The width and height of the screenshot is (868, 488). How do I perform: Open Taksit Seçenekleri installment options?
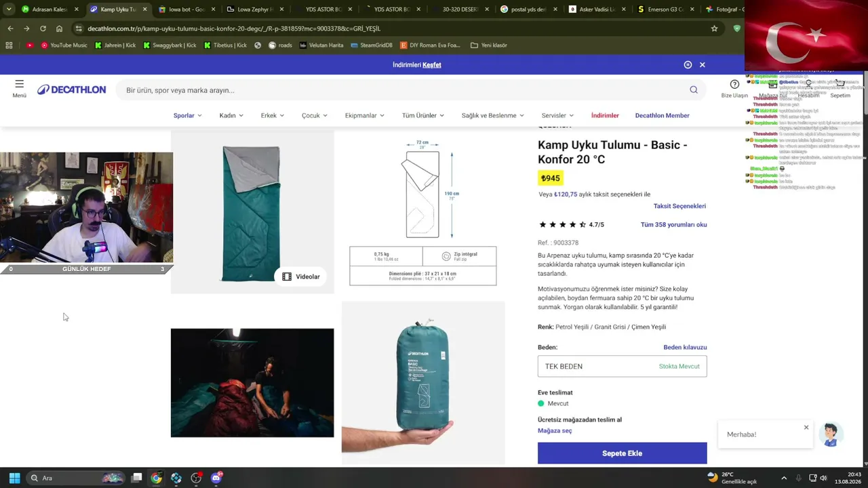679,206
